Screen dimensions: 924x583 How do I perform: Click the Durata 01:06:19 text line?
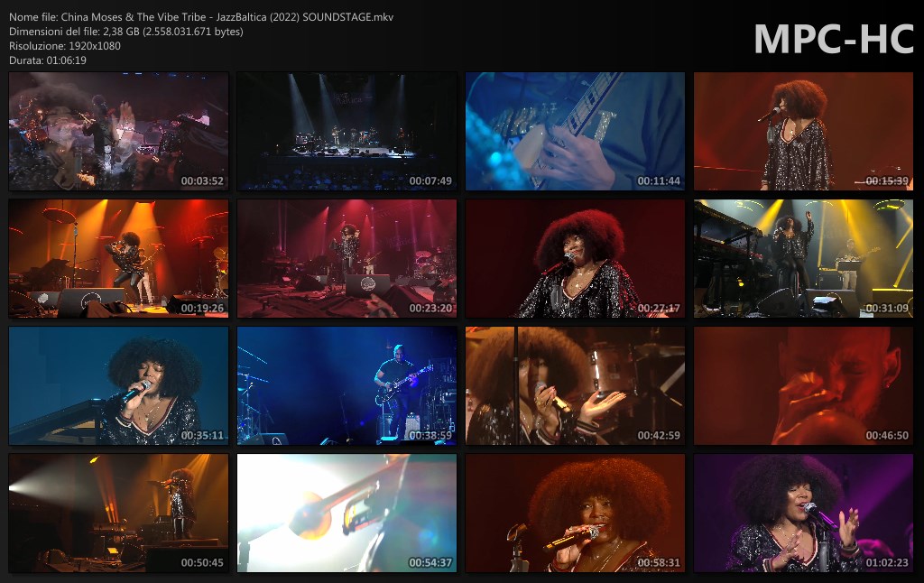[48, 60]
